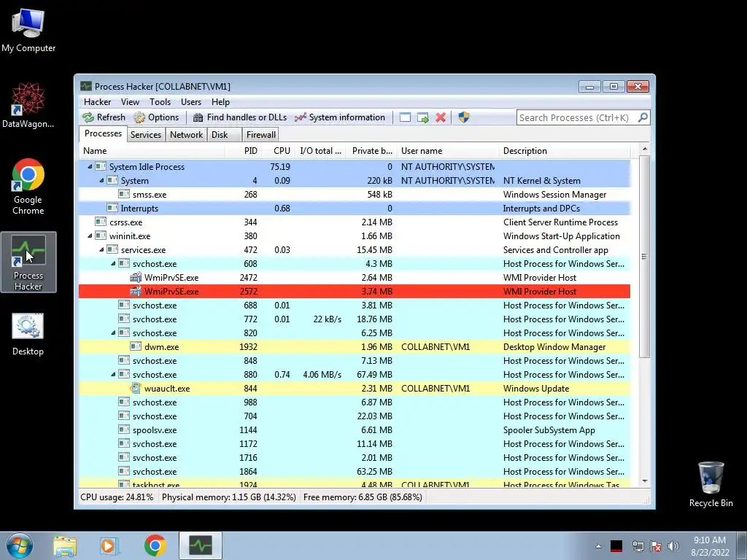Collapse the services.exe tree node
Screen dimensions: 747x560
101,249
